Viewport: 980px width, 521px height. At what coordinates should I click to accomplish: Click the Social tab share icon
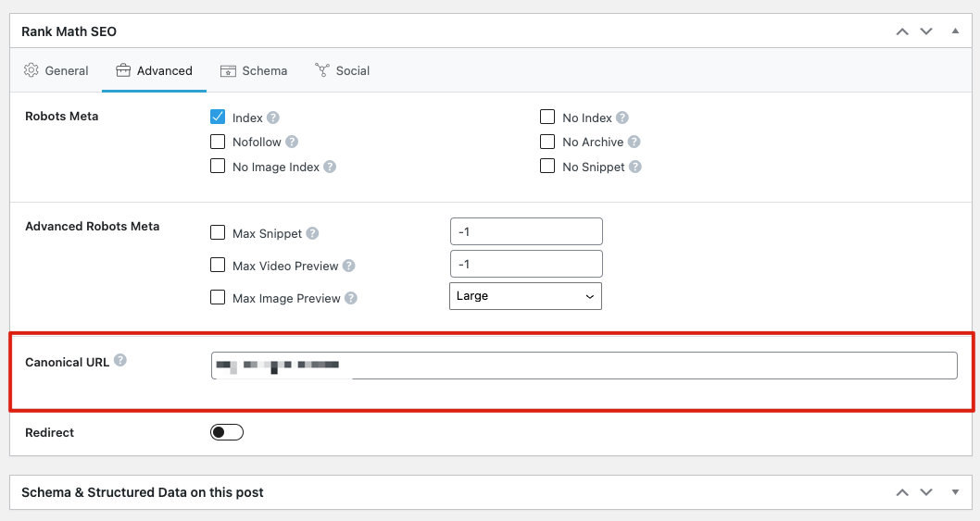(x=321, y=70)
